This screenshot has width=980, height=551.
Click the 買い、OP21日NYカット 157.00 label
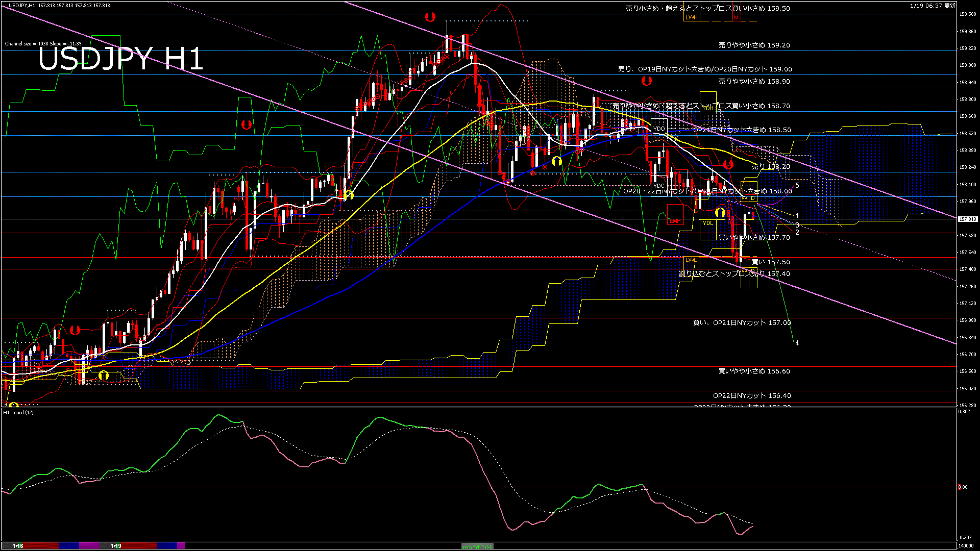(742, 322)
